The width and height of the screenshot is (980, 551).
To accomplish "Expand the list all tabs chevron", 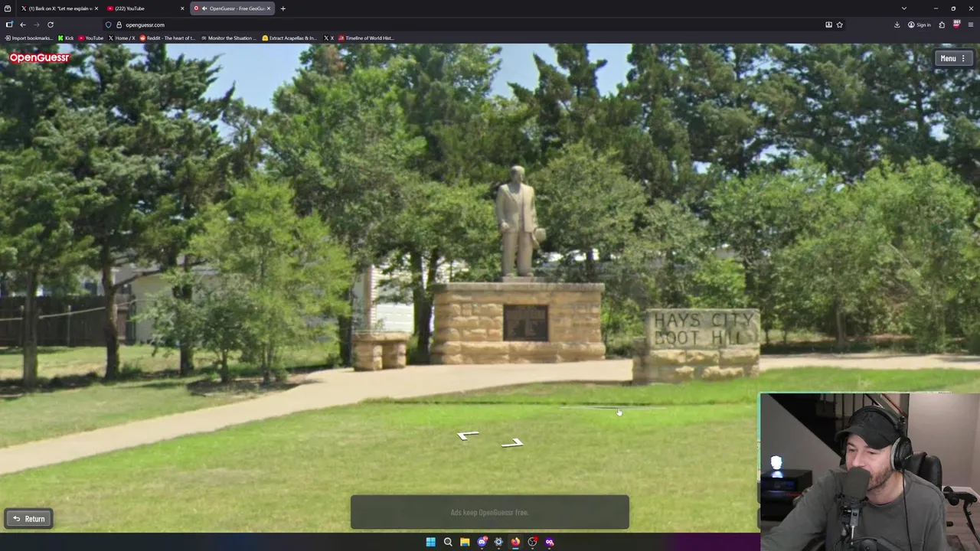I will 903,8.
